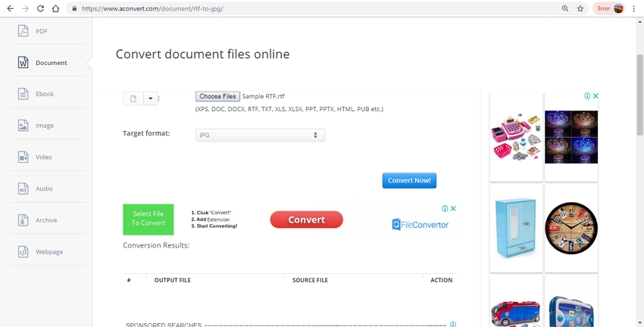Image resolution: width=644 pixels, height=327 pixels.
Task: Open the PDF converter sidebar icon
Action: point(23,31)
